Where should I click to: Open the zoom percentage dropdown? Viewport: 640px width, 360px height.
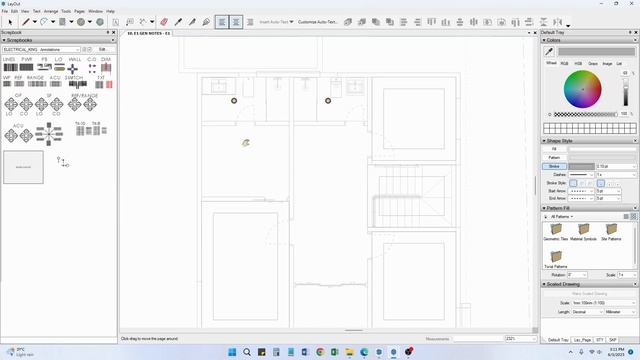521,339
